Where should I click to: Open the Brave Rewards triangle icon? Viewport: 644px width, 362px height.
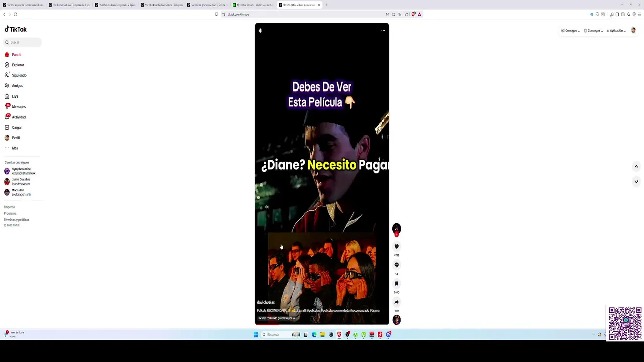419,14
